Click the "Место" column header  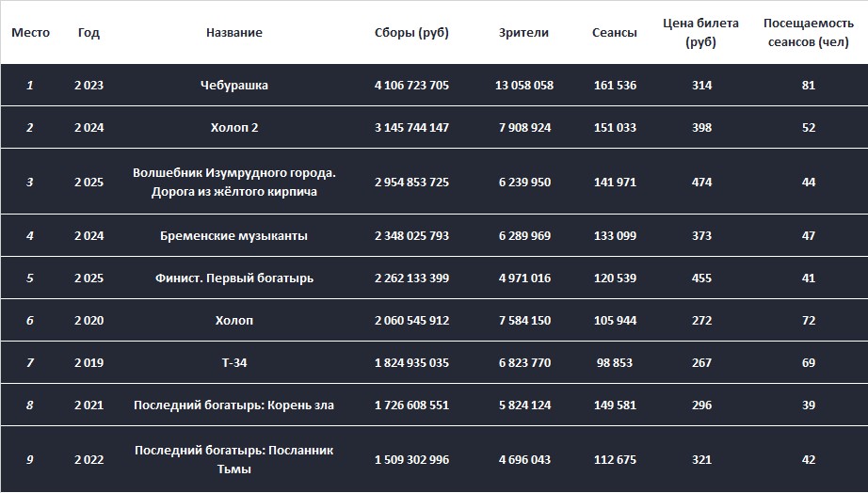(30, 33)
